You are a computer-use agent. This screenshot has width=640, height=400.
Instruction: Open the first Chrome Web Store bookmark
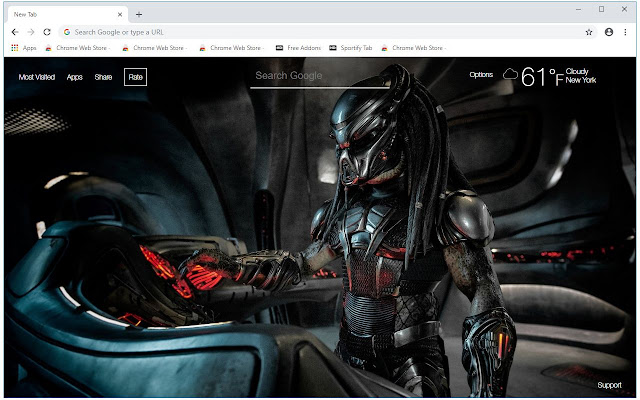click(x=78, y=48)
